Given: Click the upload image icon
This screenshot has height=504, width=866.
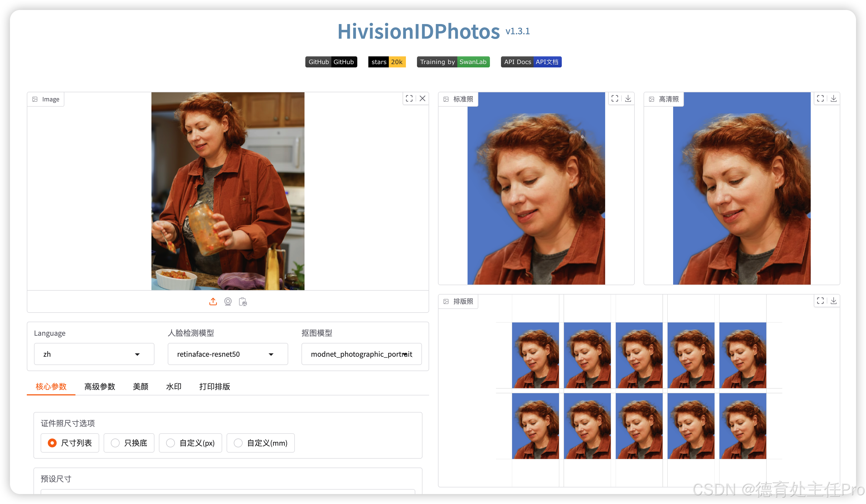Looking at the screenshot, I should coord(213,302).
